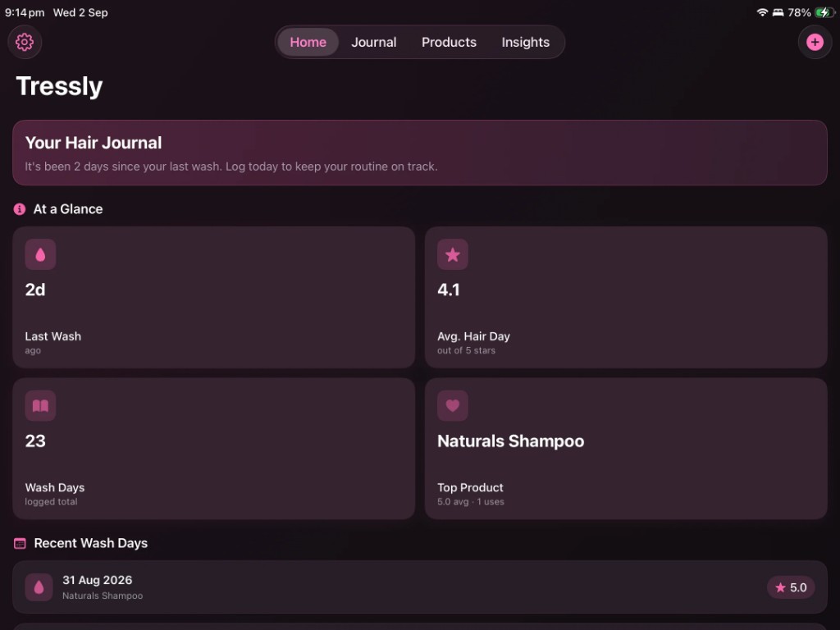Click the 'Last Wash' label
The width and height of the screenshot is (840, 630).
tap(53, 336)
